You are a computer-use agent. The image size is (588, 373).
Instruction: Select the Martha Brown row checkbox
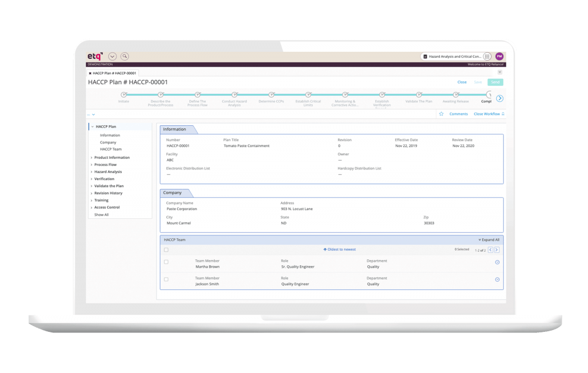click(x=166, y=262)
